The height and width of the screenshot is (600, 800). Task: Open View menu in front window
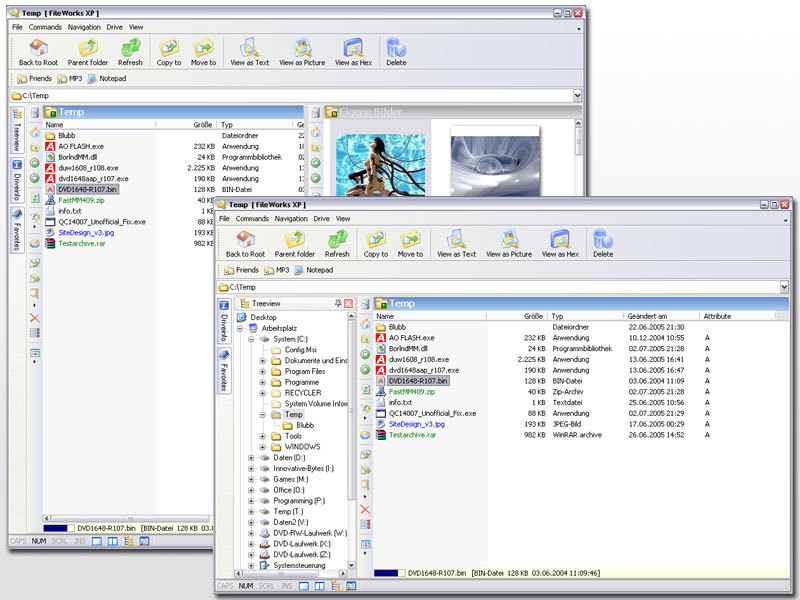[x=343, y=218]
